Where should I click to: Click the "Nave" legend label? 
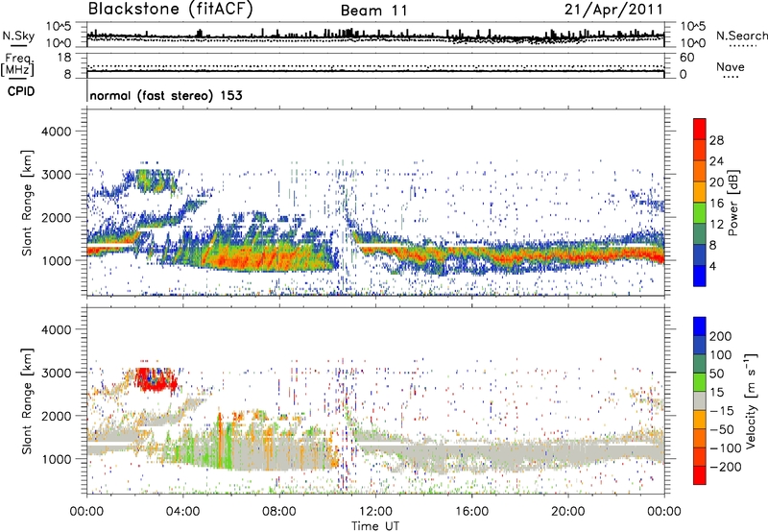click(731, 66)
